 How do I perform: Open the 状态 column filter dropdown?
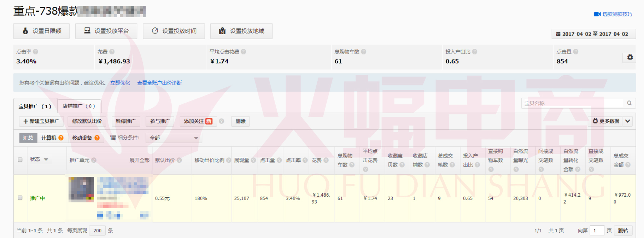pos(46,160)
